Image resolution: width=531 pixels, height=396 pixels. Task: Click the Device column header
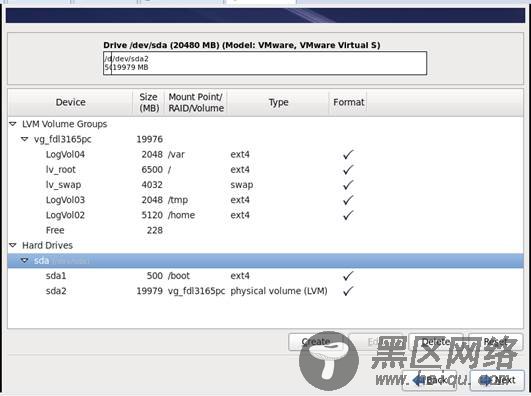coord(70,102)
